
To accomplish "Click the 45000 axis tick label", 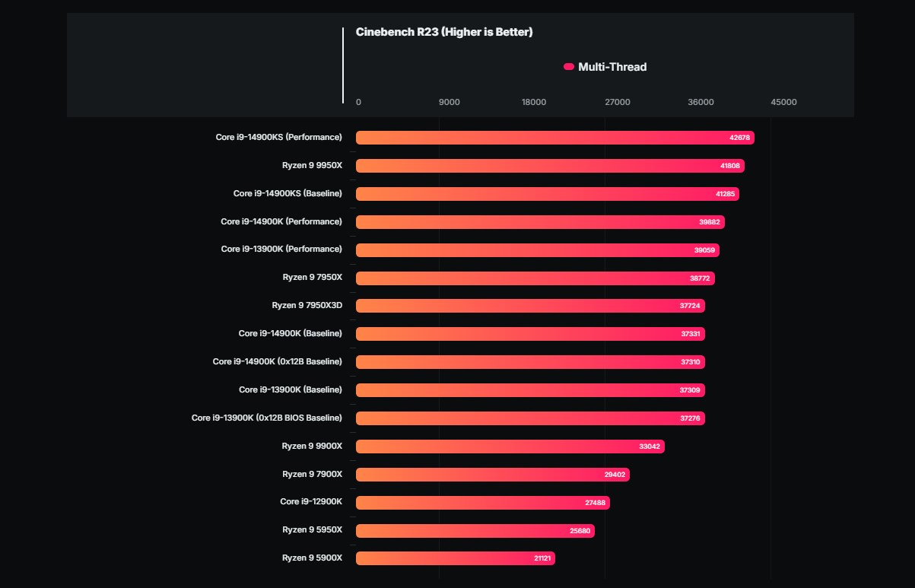I will 784,103.
